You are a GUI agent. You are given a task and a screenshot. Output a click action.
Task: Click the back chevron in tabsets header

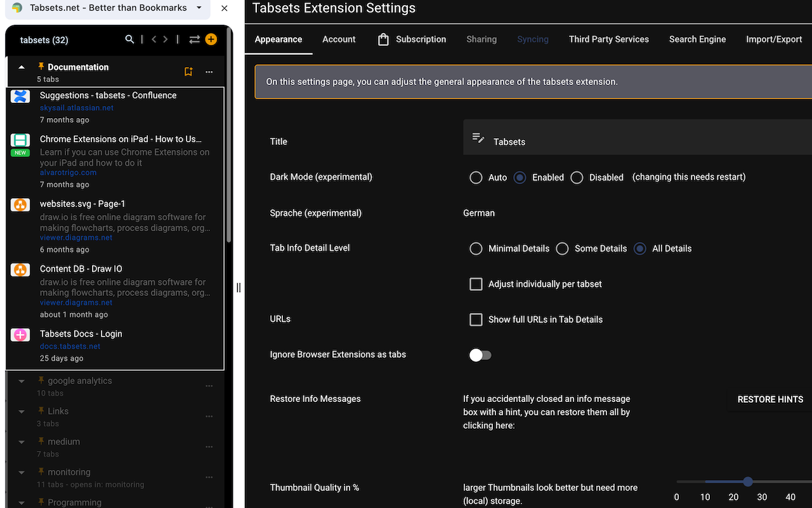154,39
